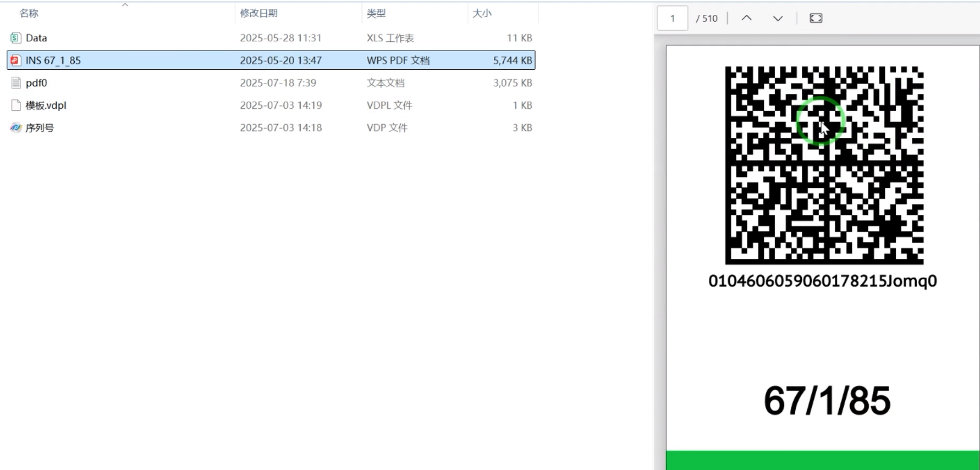Click the page number input field
Screen dimensions: 980x470
tap(673, 18)
